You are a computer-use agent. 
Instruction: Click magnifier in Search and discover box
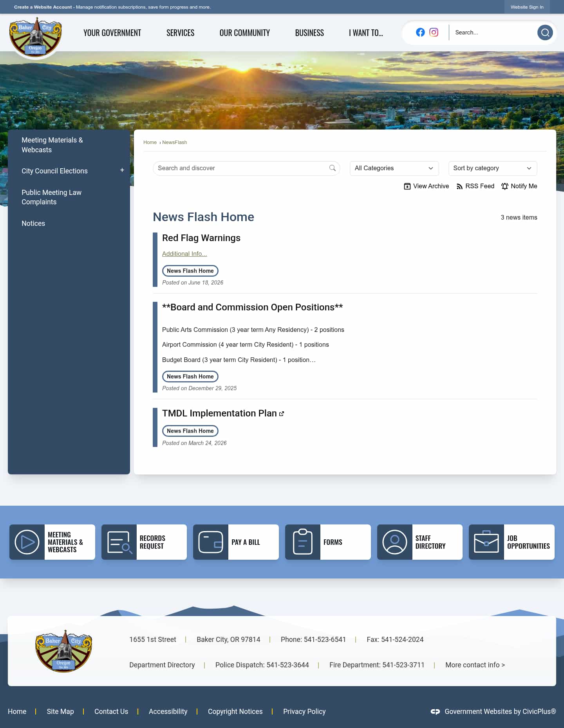click(333, 168)
